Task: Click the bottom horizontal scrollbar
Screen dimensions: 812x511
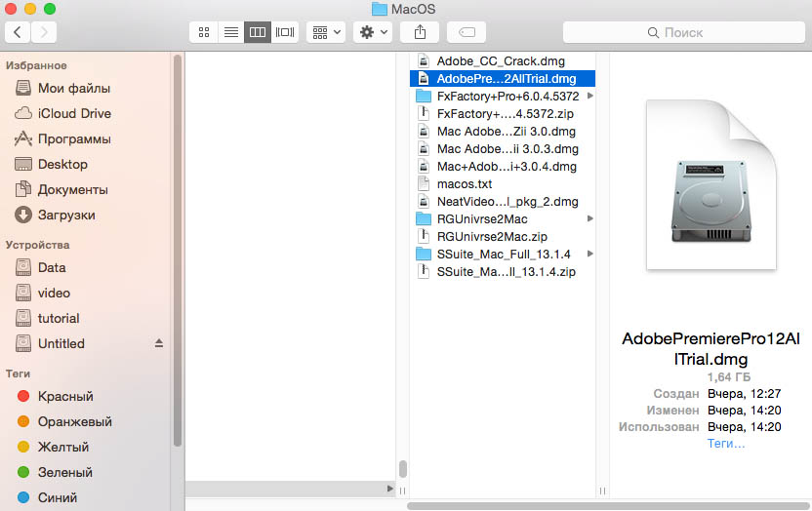Action: [608, 506]
